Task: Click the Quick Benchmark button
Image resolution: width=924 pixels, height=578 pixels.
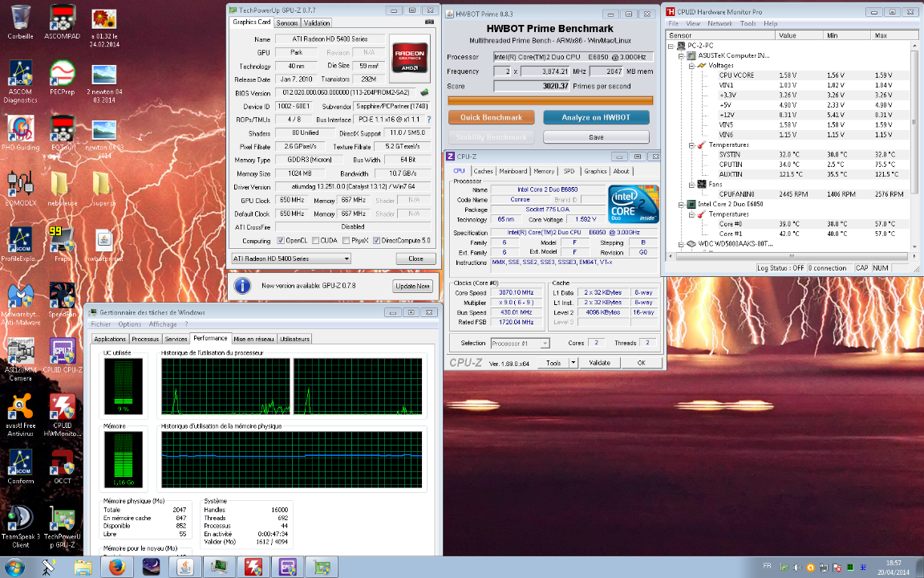Action: point(491,117)
